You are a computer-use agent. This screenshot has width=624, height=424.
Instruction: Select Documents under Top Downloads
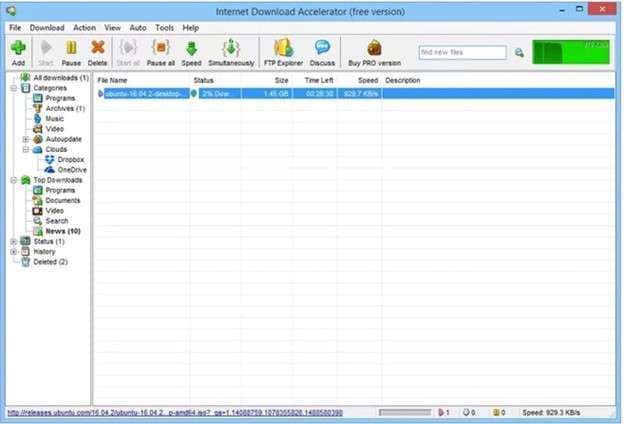pos(63,201)
